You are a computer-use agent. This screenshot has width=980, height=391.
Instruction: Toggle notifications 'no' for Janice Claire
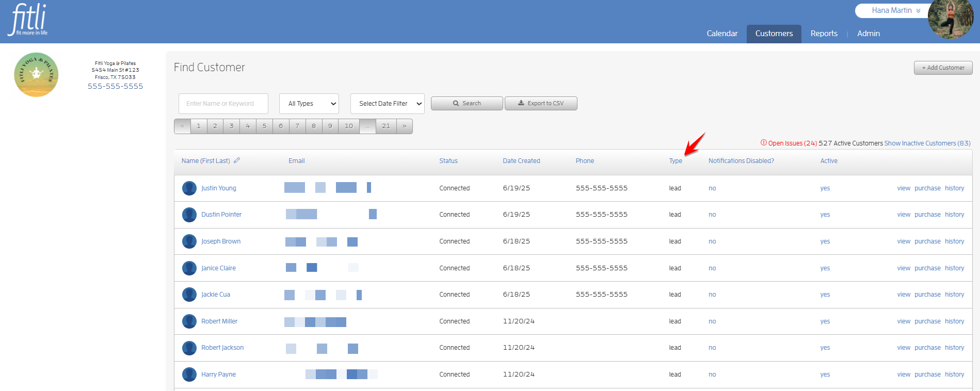click(712, 268)
